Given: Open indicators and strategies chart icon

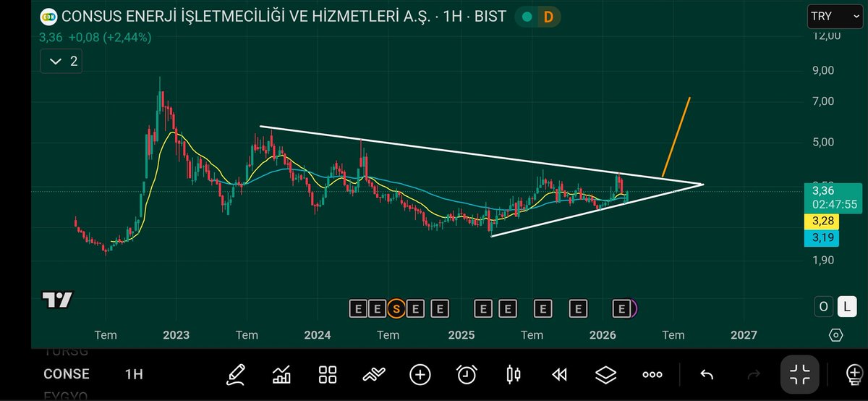Looking at the screenshot, I should 281,374.
